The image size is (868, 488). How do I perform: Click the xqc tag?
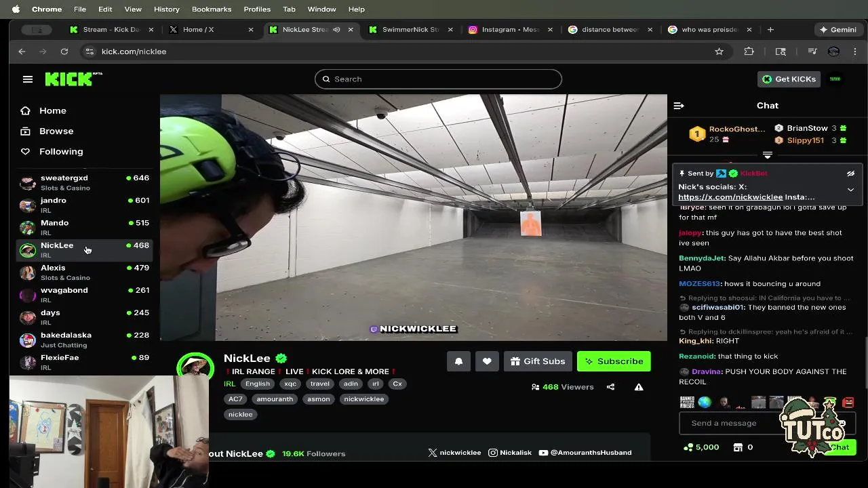(290, 384)
